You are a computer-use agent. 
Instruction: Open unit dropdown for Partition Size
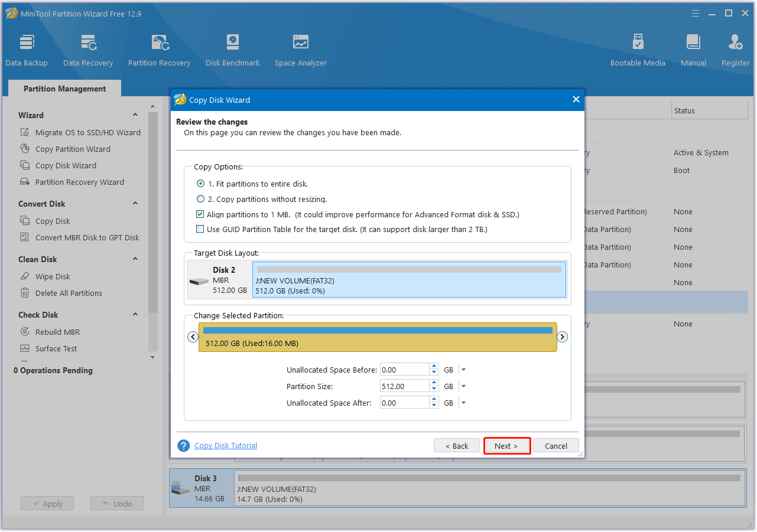tap(463, 386)
